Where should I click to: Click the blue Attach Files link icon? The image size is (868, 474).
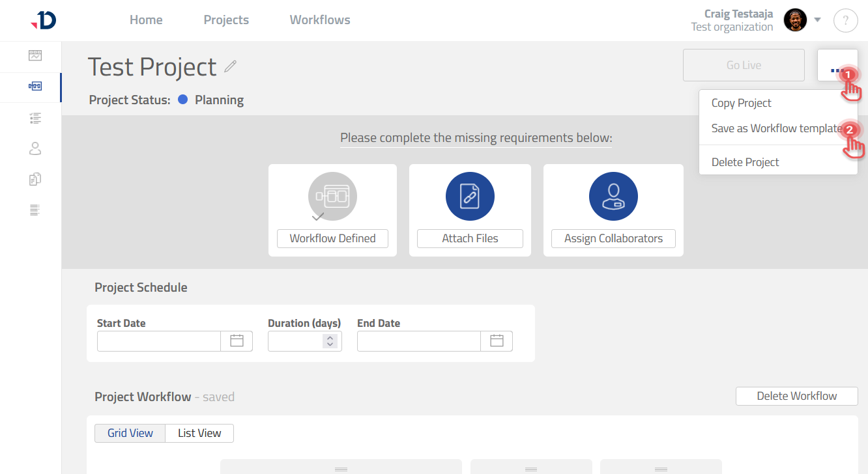pos(470,196)
